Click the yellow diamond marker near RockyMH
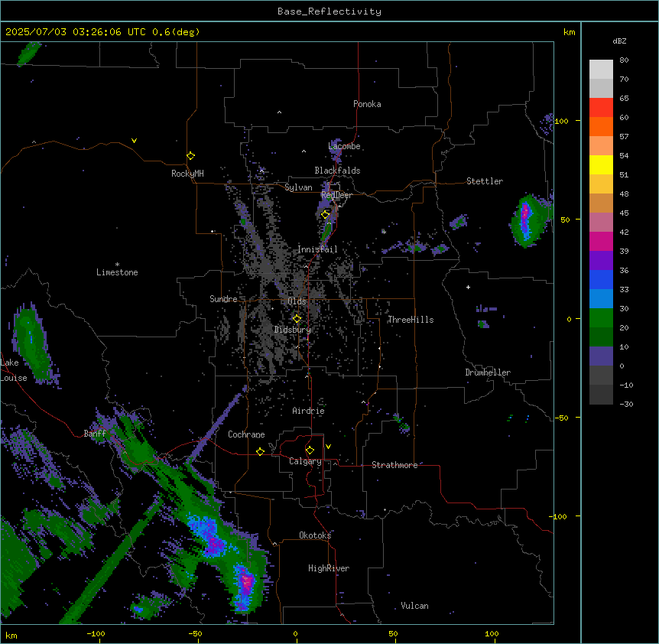 click(191, 156)
